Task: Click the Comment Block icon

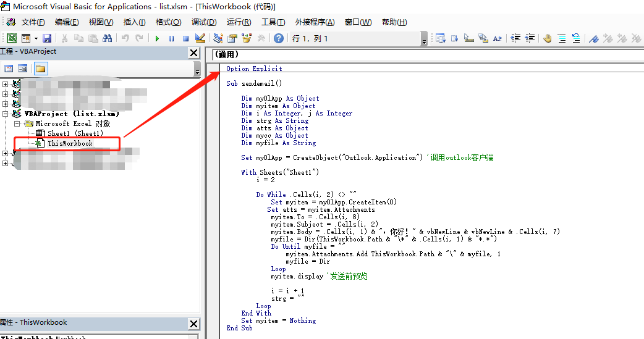Action: 561,38
